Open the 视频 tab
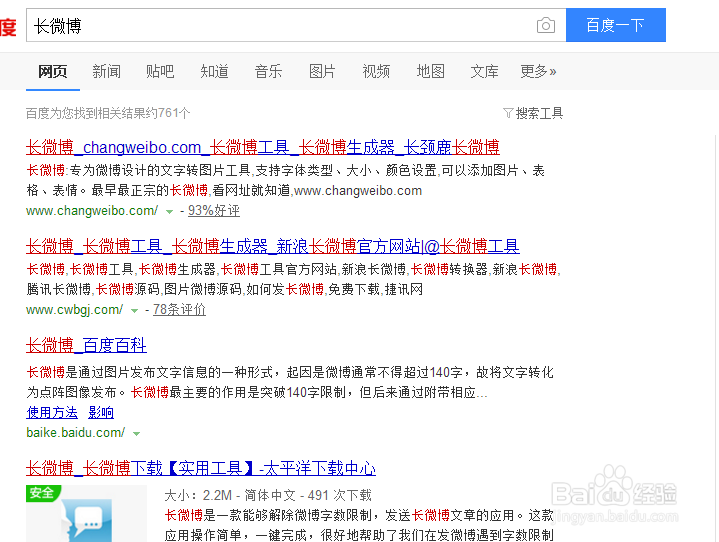The image size is (719, 542). 376,71
